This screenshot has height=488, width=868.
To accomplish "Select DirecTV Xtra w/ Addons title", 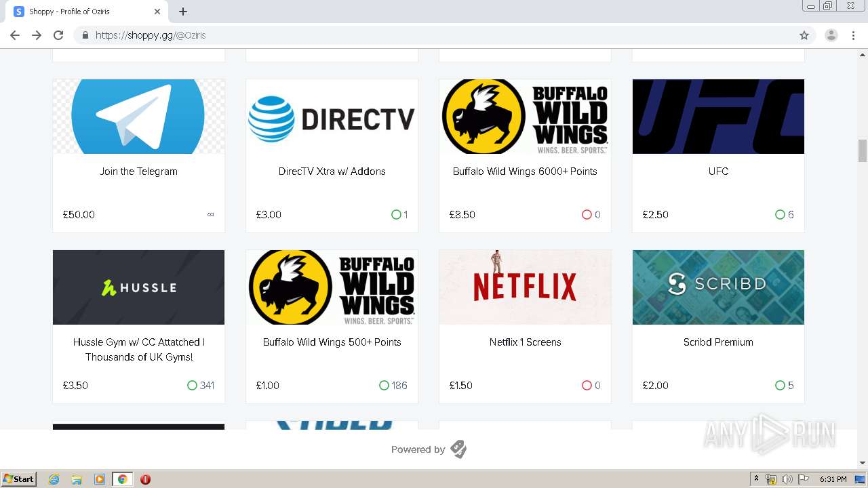I will click(332, 171).
